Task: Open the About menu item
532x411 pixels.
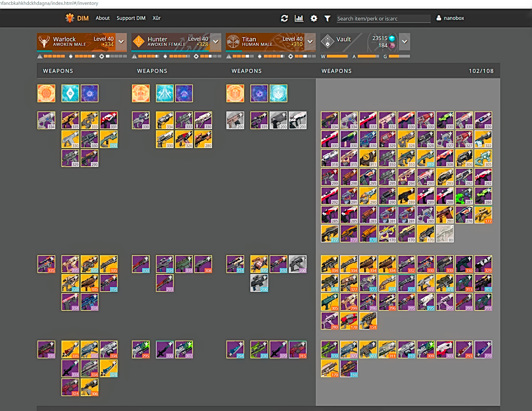Action: (103, 18)
